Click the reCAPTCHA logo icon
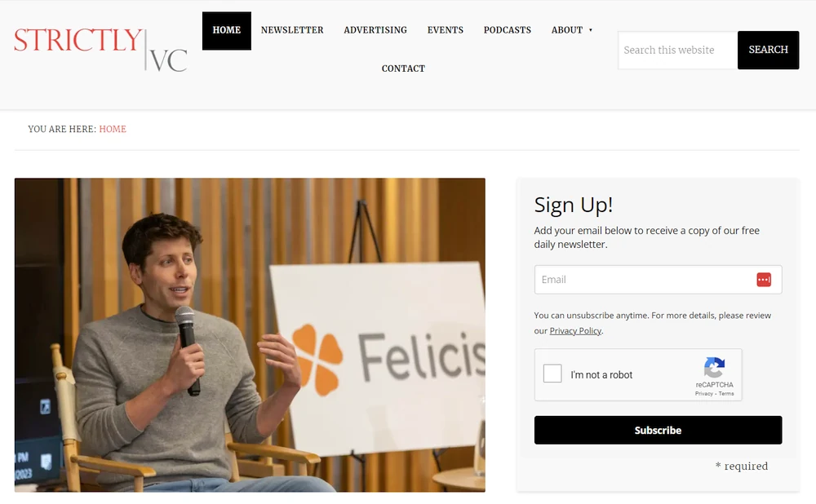The height and width of the screenshot is (504, 816). coord(714,367)
